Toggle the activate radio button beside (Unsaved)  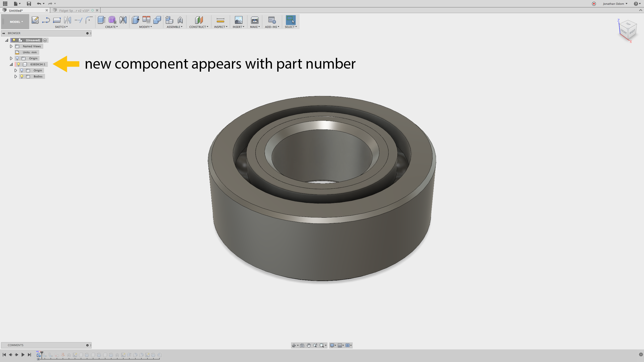[x=45, y=40]
